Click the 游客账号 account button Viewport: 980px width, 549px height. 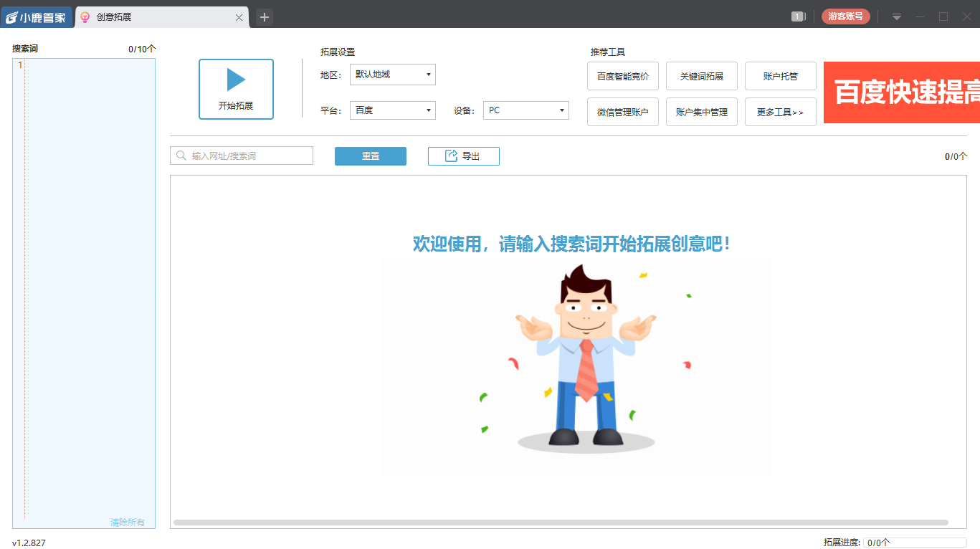point(846,16)
